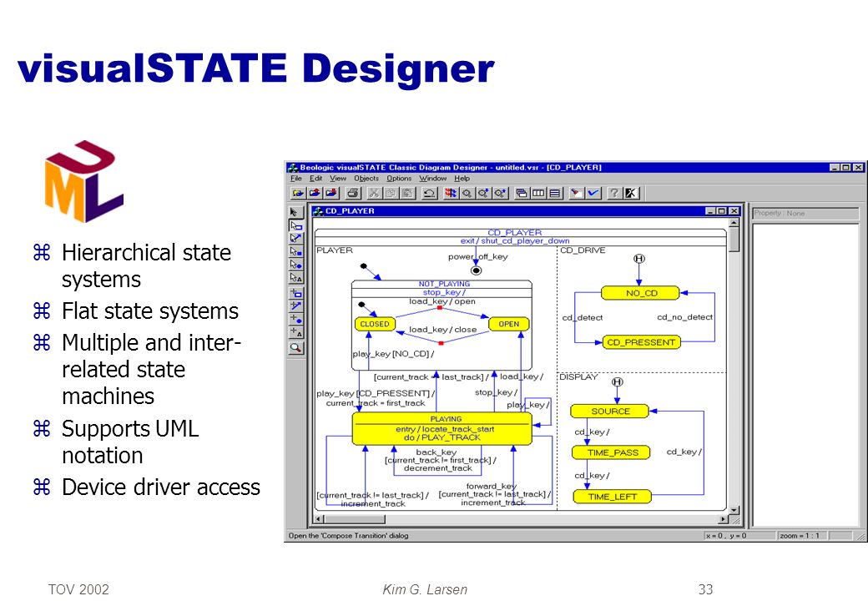This screenshot has height=601, width=868.
Task: Click the history H marker in CD_DRIVE region
Action: click(638, 259)
